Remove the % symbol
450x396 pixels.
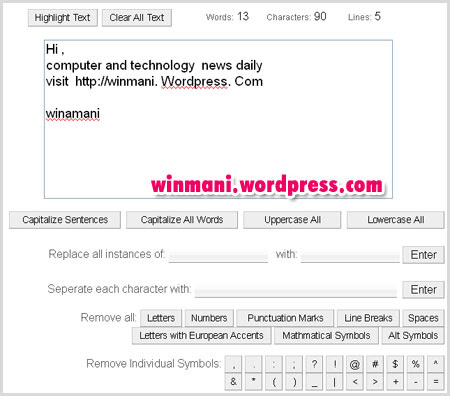pyautogui.click(x=415, y=364)
